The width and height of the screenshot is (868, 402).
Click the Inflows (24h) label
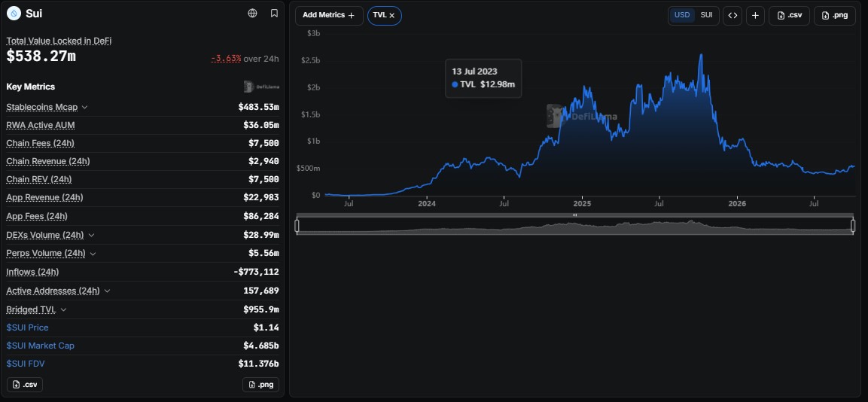pos(32,272)
